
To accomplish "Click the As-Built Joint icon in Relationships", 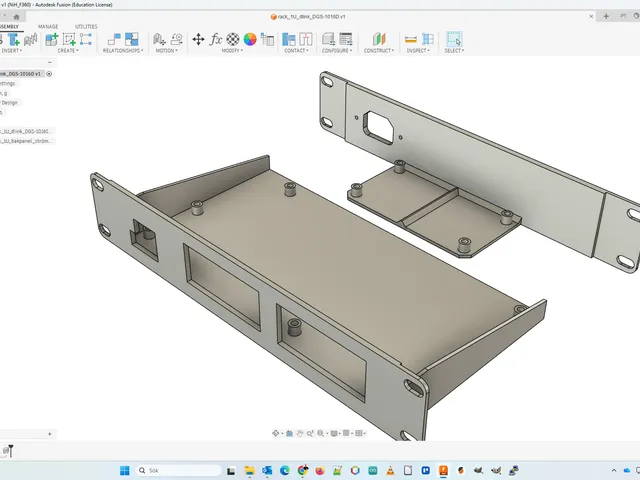I will [x=131, y=40].
